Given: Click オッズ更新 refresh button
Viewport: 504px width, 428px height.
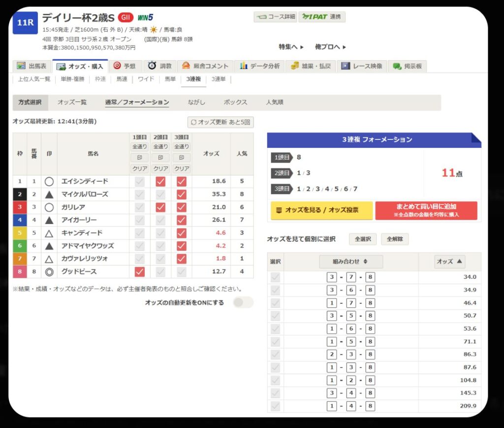Looking at the screenshot, I should [220, 122].
